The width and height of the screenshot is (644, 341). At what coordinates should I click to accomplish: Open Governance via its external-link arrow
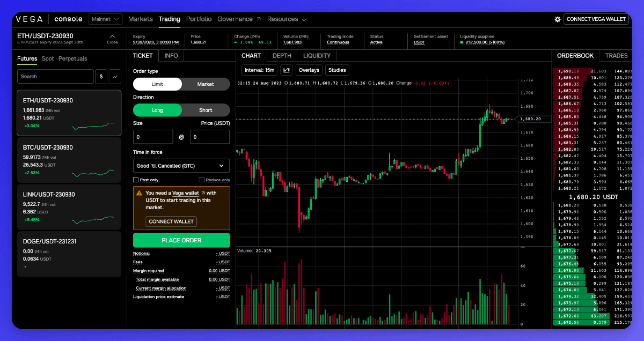[258, 19]
